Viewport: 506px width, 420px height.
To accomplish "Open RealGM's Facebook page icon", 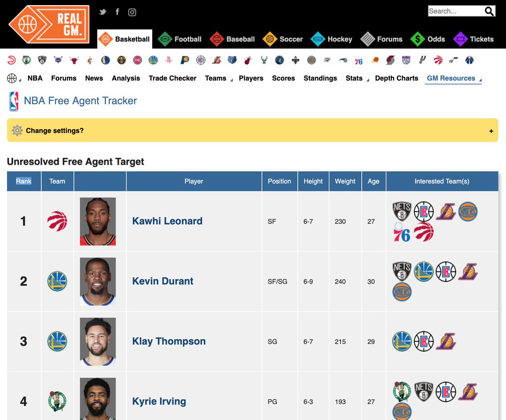I will tap(117, 12).
